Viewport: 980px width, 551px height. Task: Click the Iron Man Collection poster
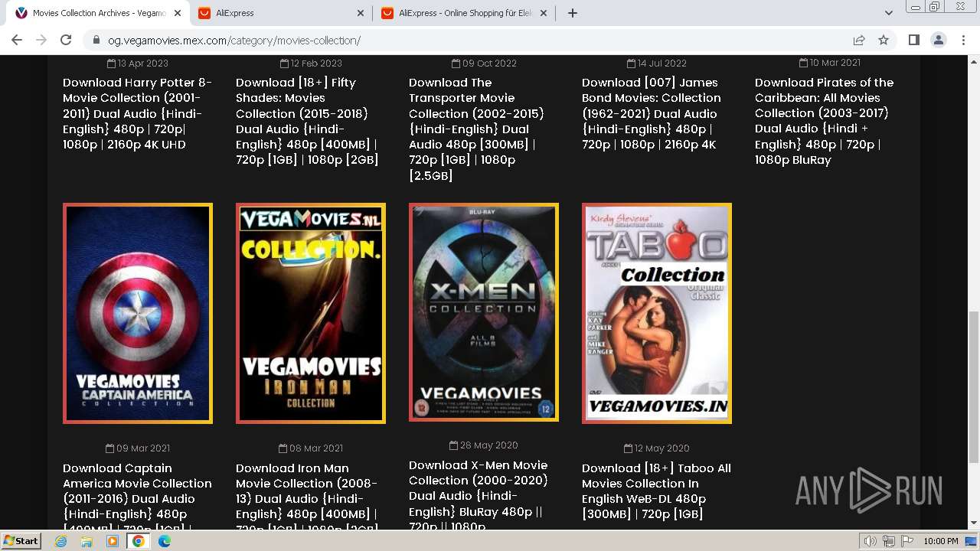coord(311,313)
